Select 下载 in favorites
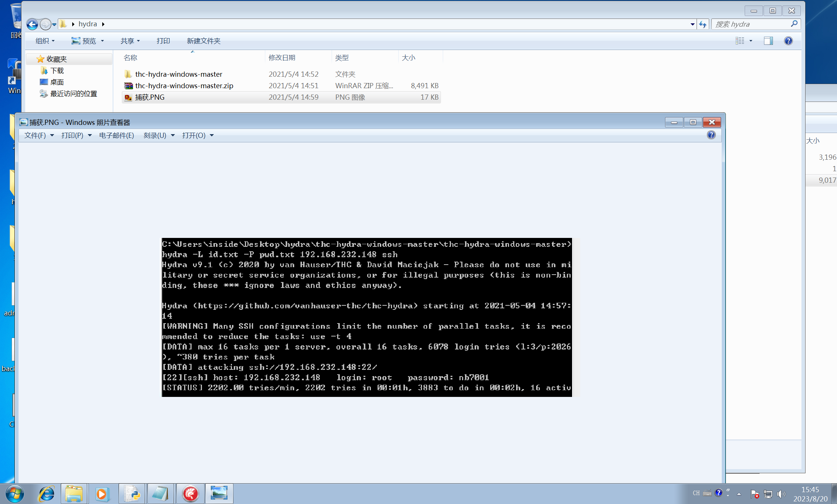 [57, 70]
